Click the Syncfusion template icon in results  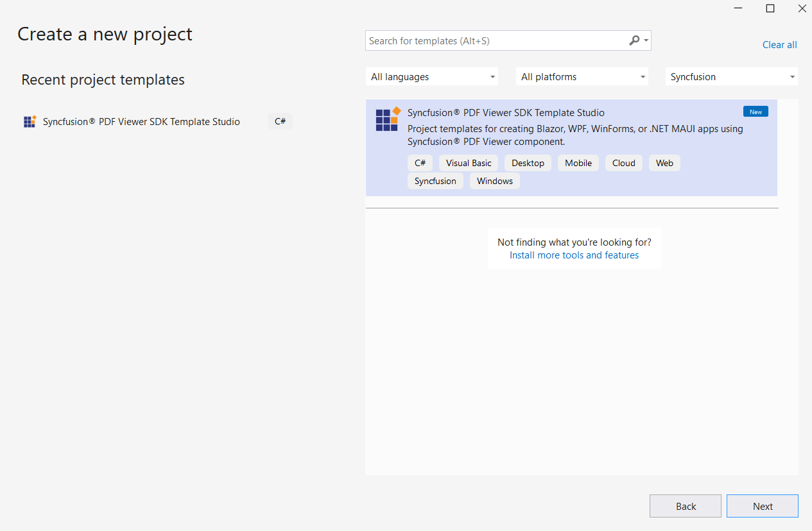(x=388, y=119)
